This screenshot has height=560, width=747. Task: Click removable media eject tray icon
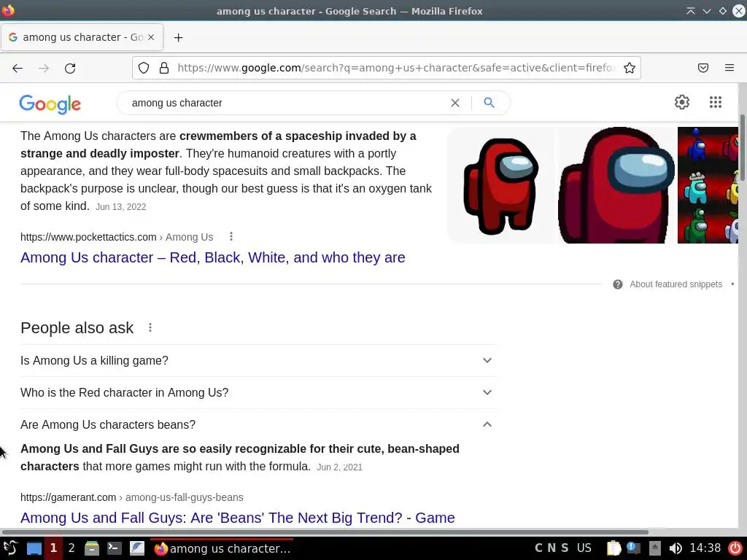click(x=655, y=548)
